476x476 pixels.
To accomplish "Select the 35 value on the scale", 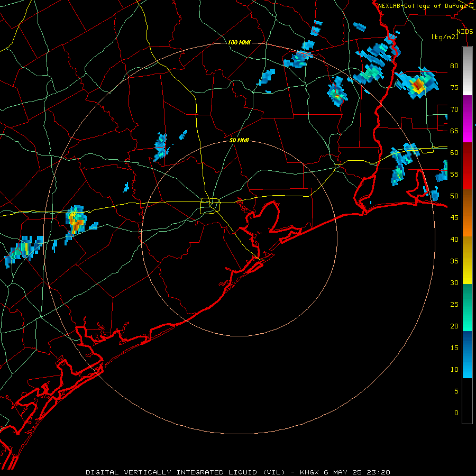I will pyautogui.click(x=454, y=261).
